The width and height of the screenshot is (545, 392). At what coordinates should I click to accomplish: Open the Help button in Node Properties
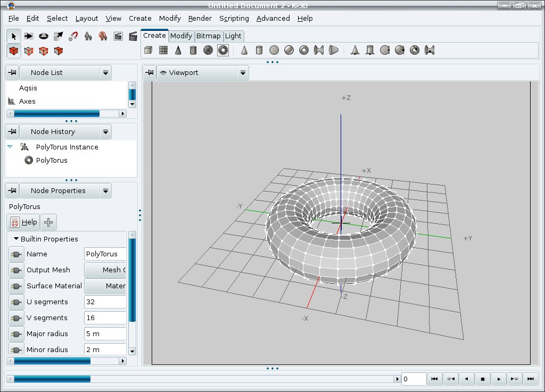tap(23, 222)
